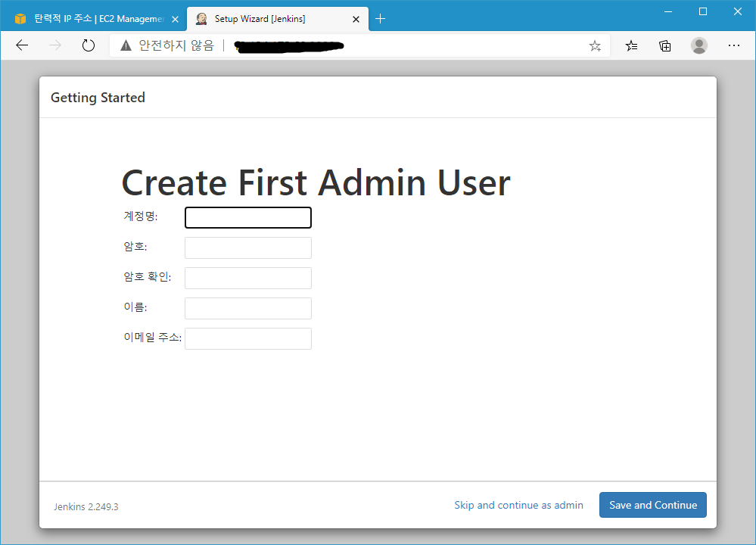Open the browser profile avatar
The width and height of the screenshot is (756, 545).
[x=698, y=45]
